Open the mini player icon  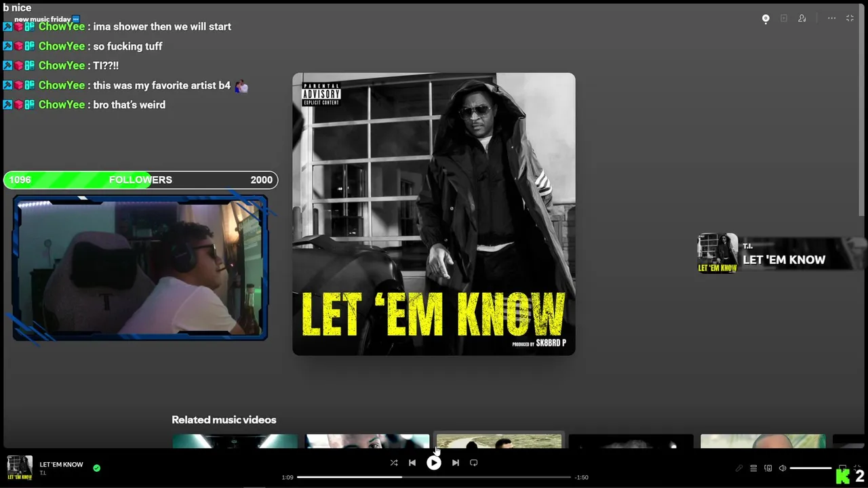coord(842,468)
